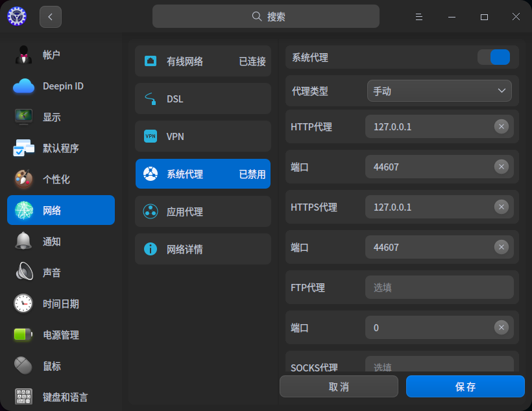532x411 pixels.
Task: Open 电源管理 via the battery icon
Action: [24, 335]
